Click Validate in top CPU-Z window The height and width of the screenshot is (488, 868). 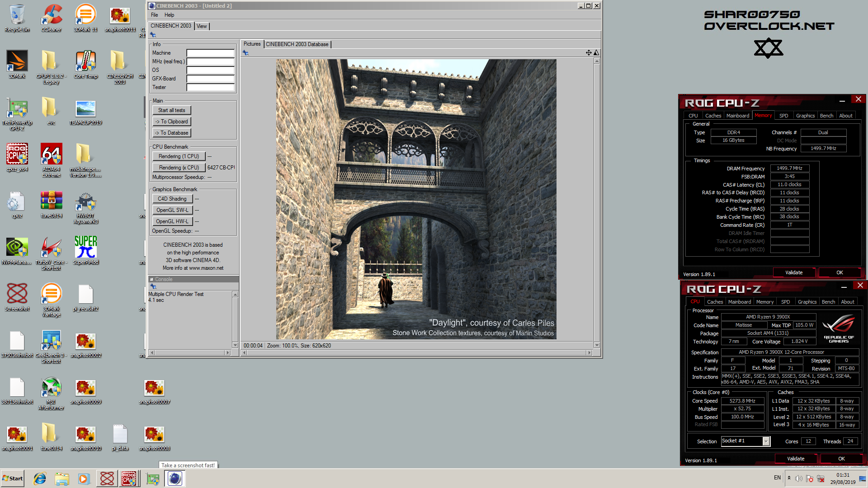point(794,272)
